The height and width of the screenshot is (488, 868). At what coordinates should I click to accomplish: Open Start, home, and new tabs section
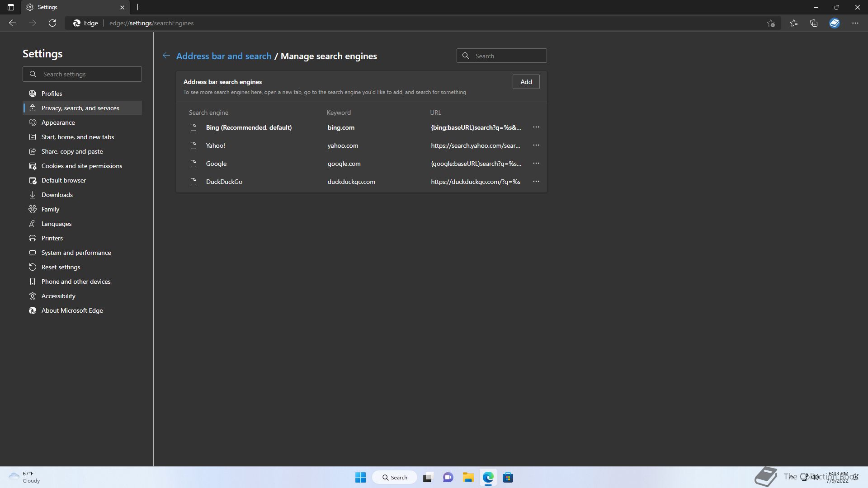tap(82, 137)
